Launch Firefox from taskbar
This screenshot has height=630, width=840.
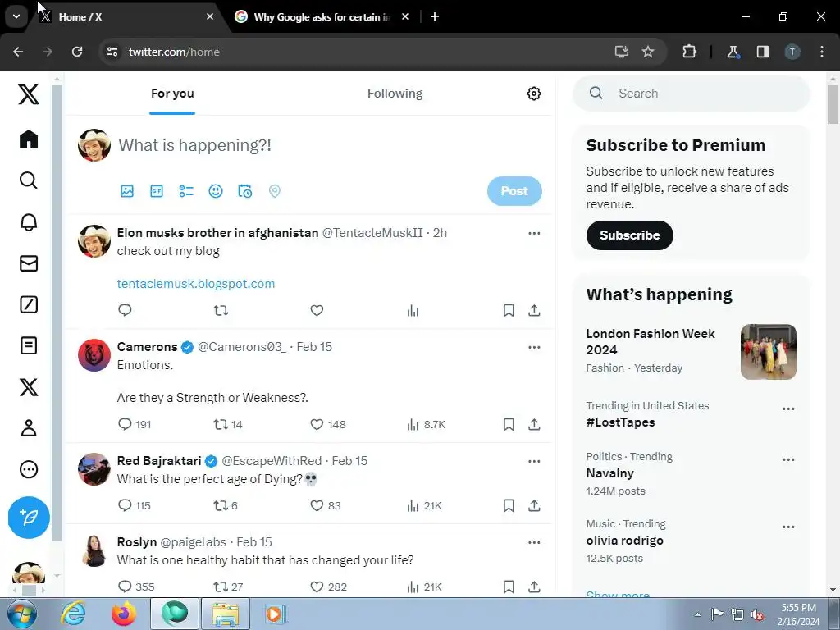[x=124, y=614]
